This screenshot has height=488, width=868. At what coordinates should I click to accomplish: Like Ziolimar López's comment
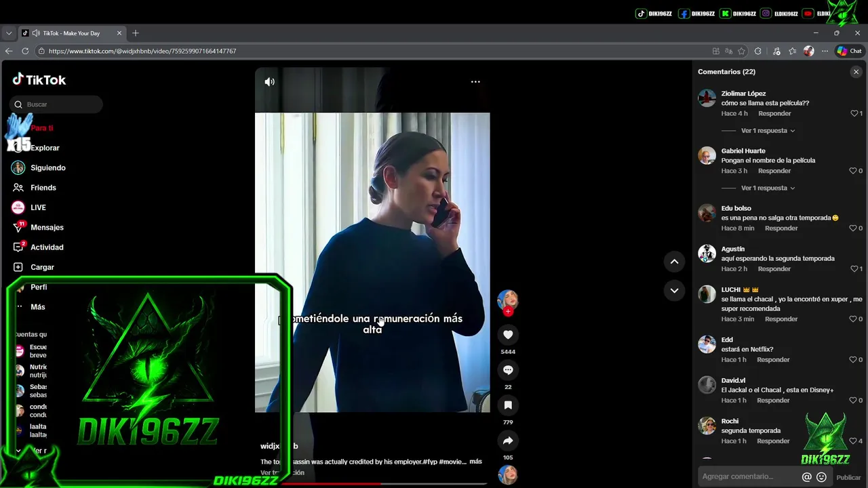[854, 113]
